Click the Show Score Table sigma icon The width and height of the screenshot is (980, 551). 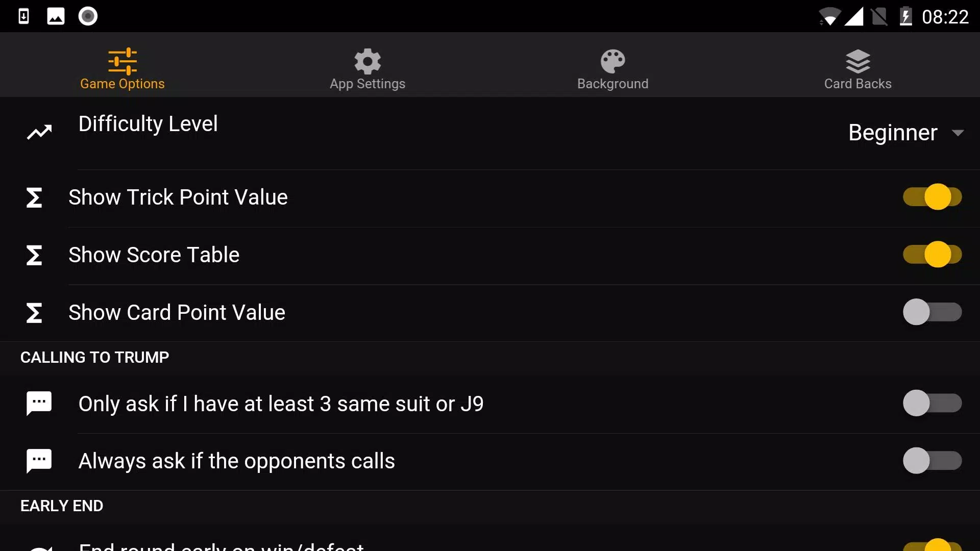pos(34,254)
